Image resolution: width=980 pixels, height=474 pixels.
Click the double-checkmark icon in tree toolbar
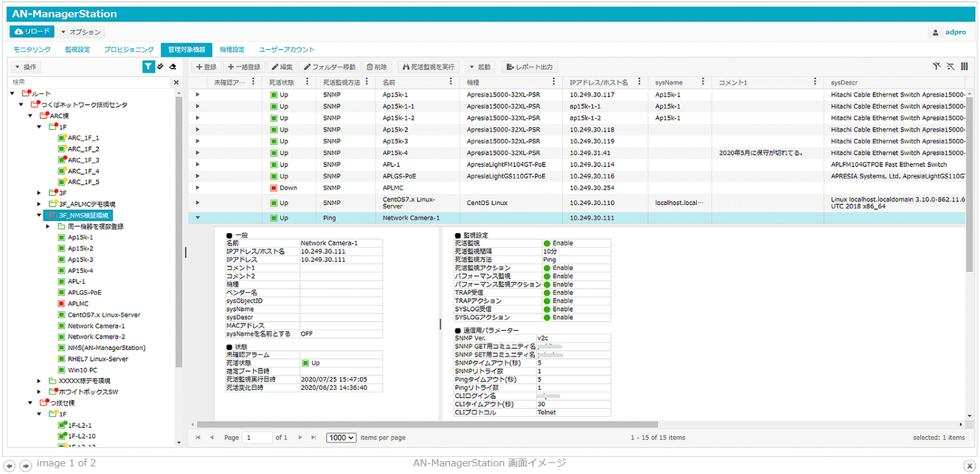click(161, 66)
